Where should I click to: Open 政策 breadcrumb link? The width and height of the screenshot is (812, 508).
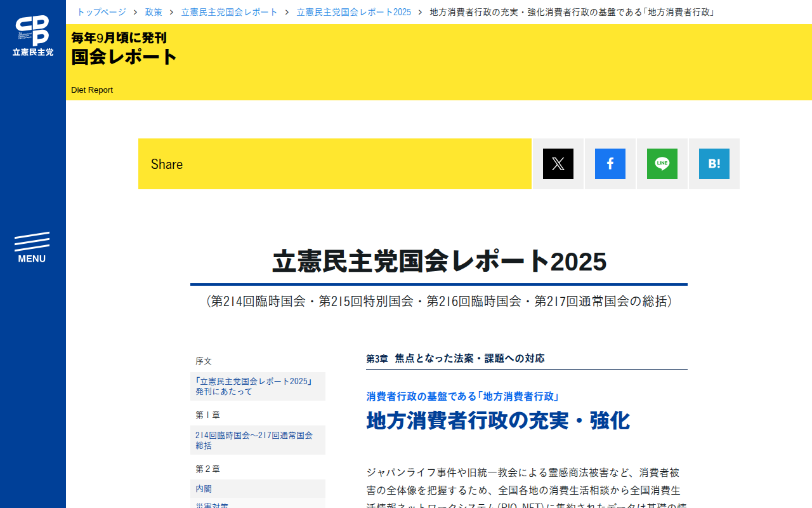(154, 12)
